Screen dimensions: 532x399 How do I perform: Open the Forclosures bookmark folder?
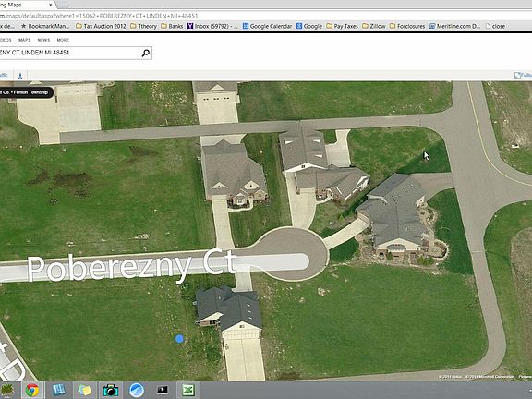(407, 26)
